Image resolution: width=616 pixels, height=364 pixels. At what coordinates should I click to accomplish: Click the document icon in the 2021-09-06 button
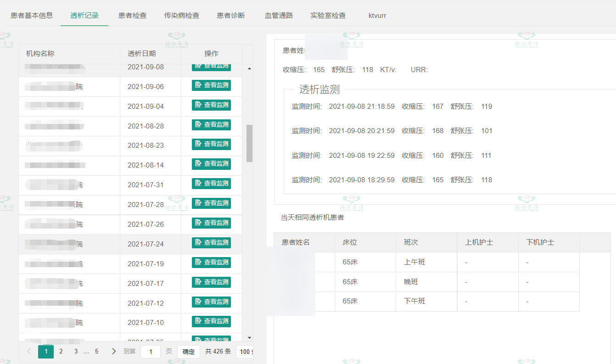(x=198, y=85)
